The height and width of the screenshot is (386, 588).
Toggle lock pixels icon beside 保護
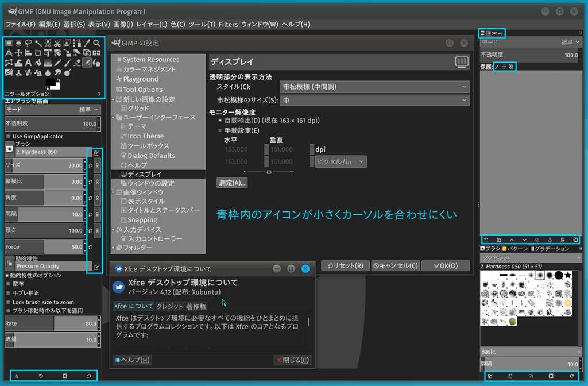pos(497,67)
